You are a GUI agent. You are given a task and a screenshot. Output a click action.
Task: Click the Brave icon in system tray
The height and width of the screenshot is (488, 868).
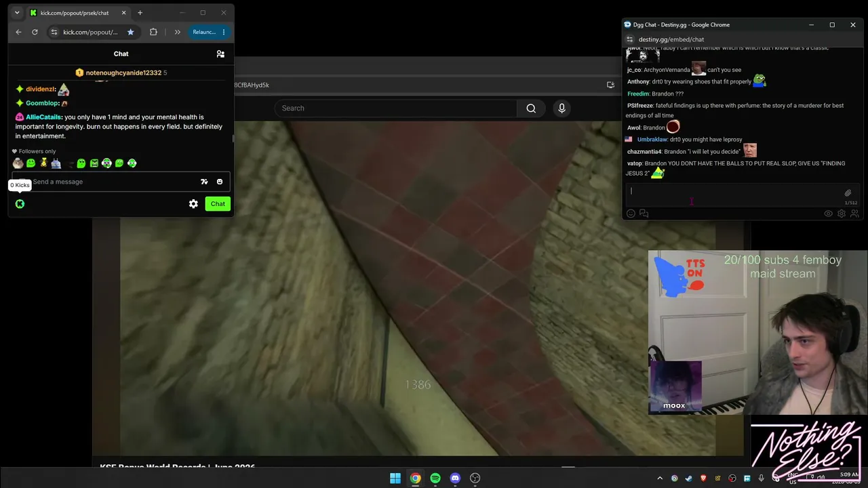703,479
